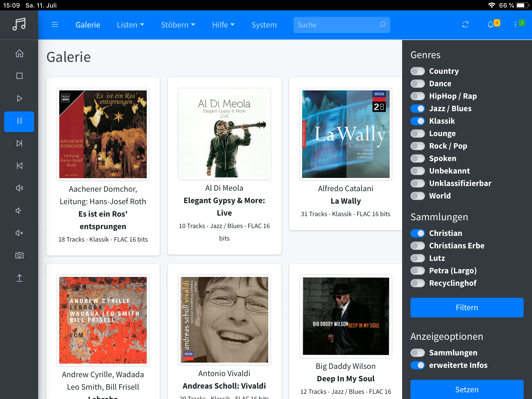The height and width of the screenshot is (399, 532).
Task: Click the search magnifier icon
Action: coord(382,25)
